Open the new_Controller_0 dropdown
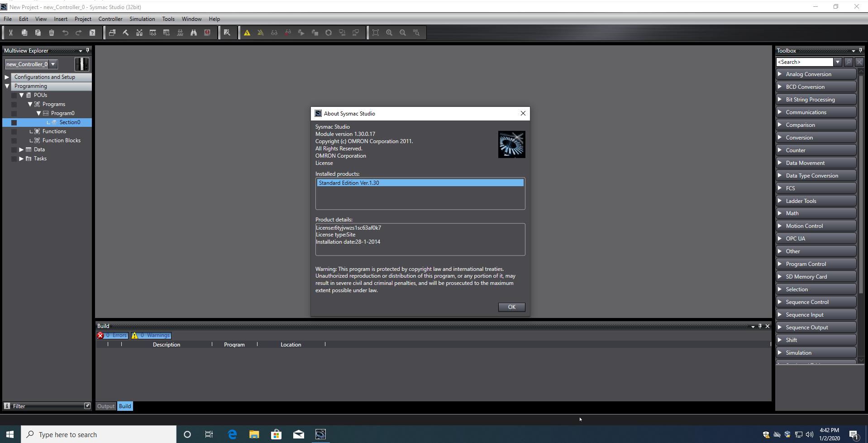The height and width of the screenshot is (443, 868). click(x=53, y=64)
